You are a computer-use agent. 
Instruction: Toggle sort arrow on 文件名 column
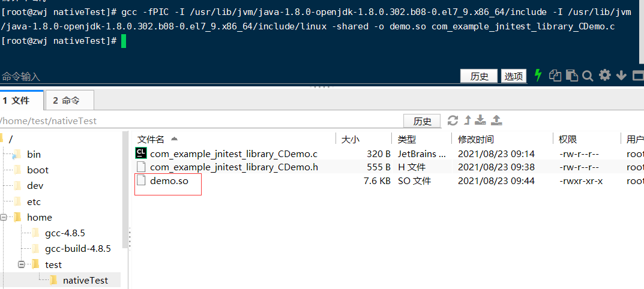click(174, 139)
